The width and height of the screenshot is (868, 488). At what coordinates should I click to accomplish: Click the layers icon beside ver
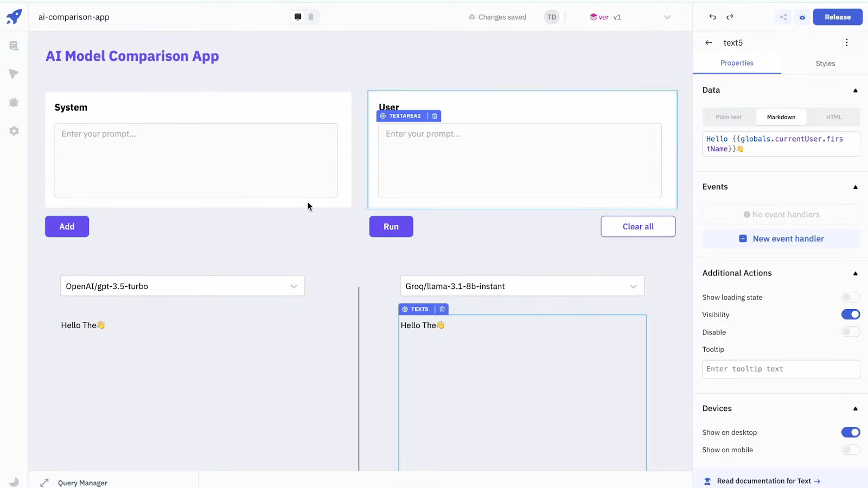point(593,17)
